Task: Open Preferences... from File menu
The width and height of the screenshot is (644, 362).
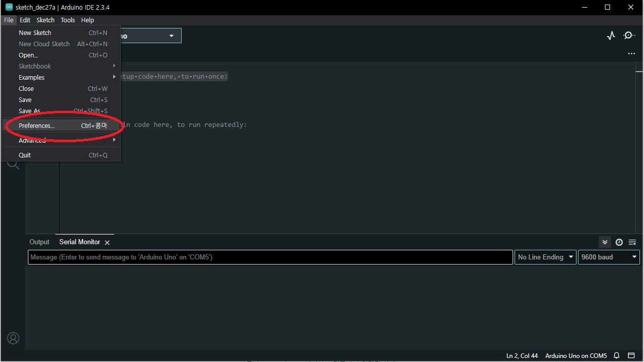Action: pos(61,125)
